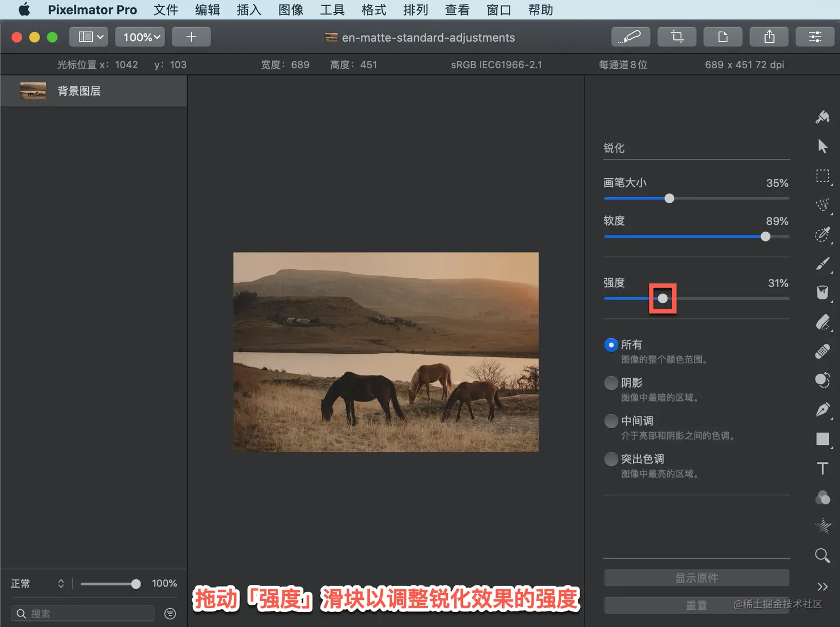Toggle the tool options sliders button
This screenshot has width=840, height=627.
pyautogui.click(x=815, y=37)
